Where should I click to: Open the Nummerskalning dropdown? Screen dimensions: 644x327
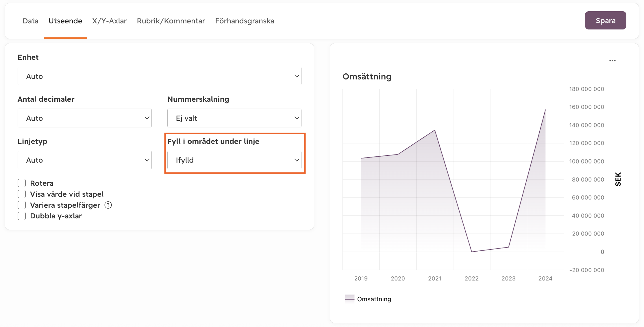point(234,118)
